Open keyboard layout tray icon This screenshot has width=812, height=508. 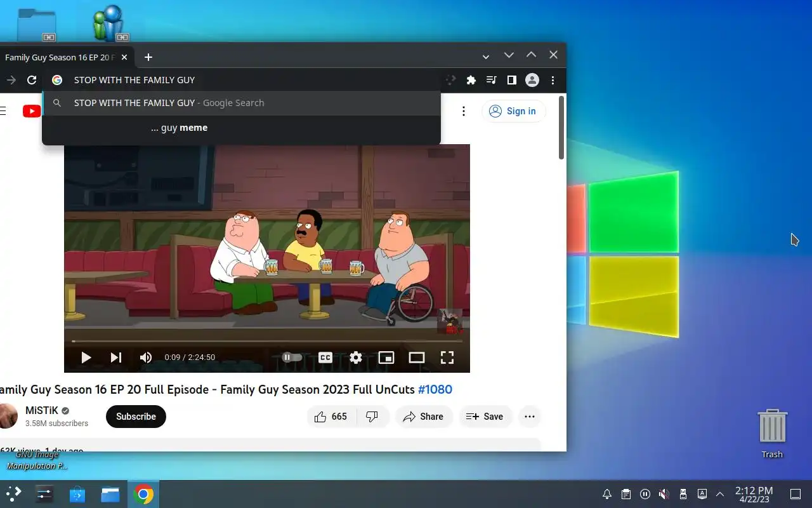(x=702, y=494)
